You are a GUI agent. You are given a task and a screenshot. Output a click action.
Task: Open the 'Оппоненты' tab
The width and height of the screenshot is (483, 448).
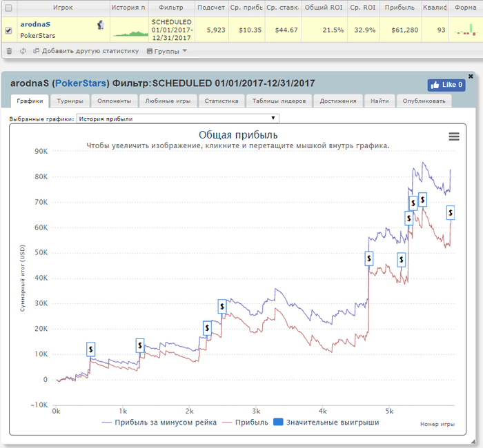tap(115, 101)
